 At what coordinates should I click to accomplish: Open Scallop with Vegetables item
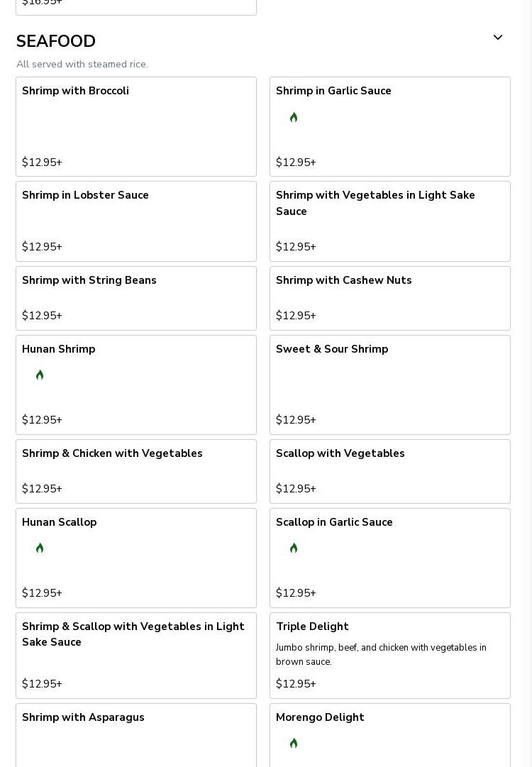(389, 471)
